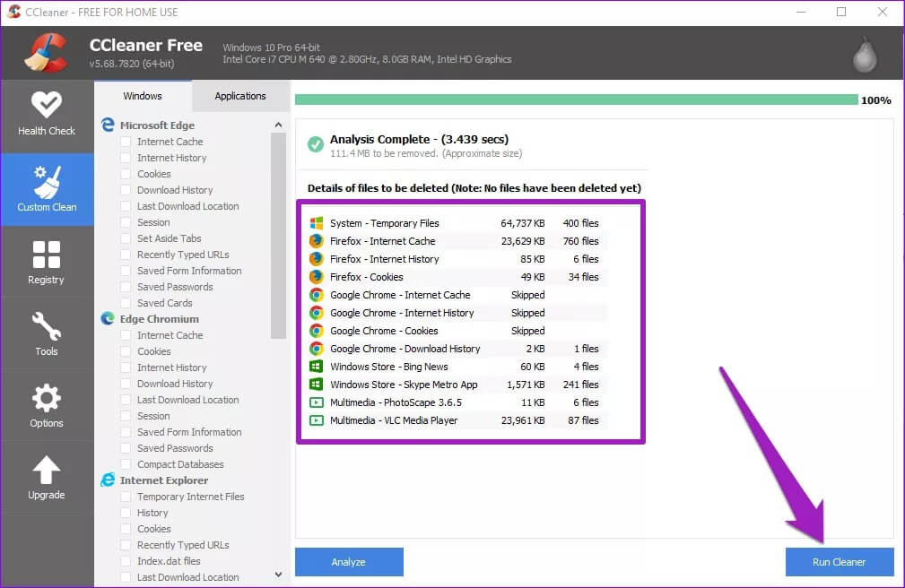Click the Edge Chromium section icon

click(x=108, y=318)
